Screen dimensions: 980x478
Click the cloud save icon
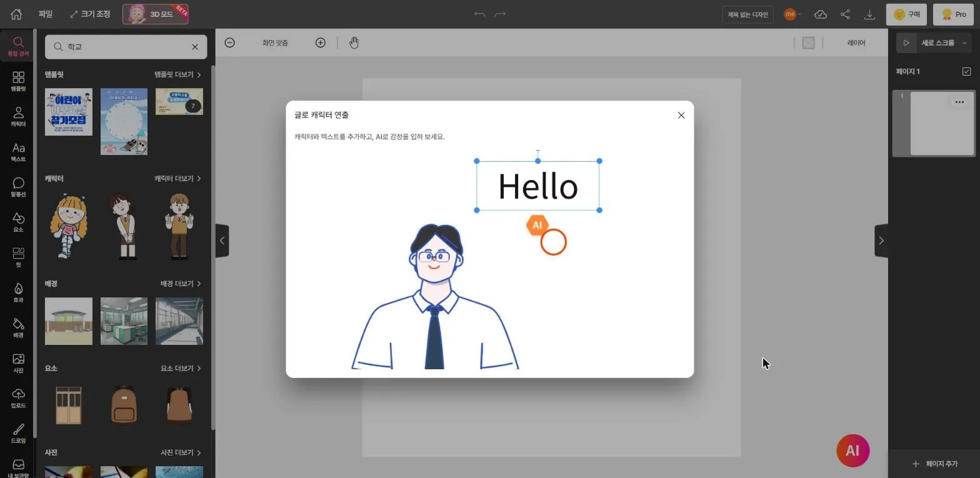click(x=821, y=14)
